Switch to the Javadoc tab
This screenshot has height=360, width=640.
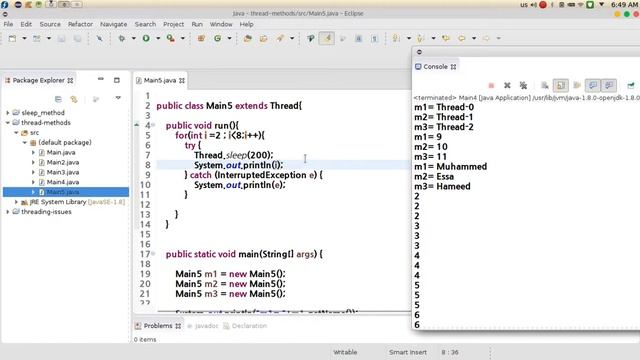pyautogui.click(x=203, y=326)
